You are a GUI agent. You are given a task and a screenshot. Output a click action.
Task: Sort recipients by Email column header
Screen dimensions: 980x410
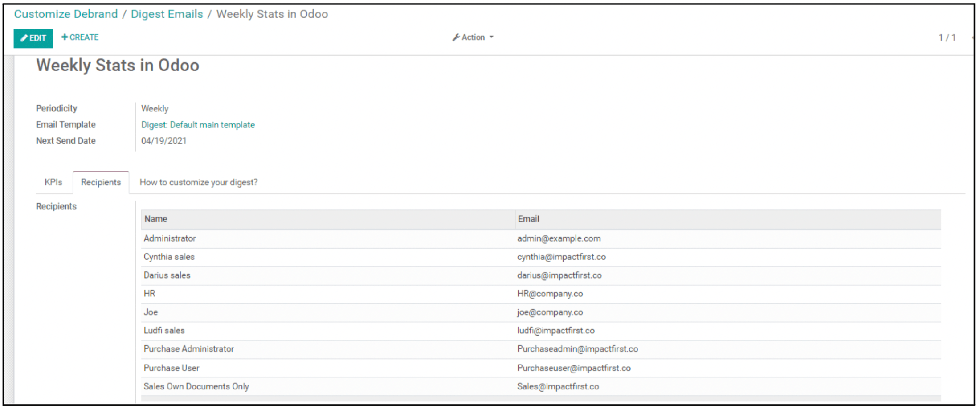click(528, 219)
